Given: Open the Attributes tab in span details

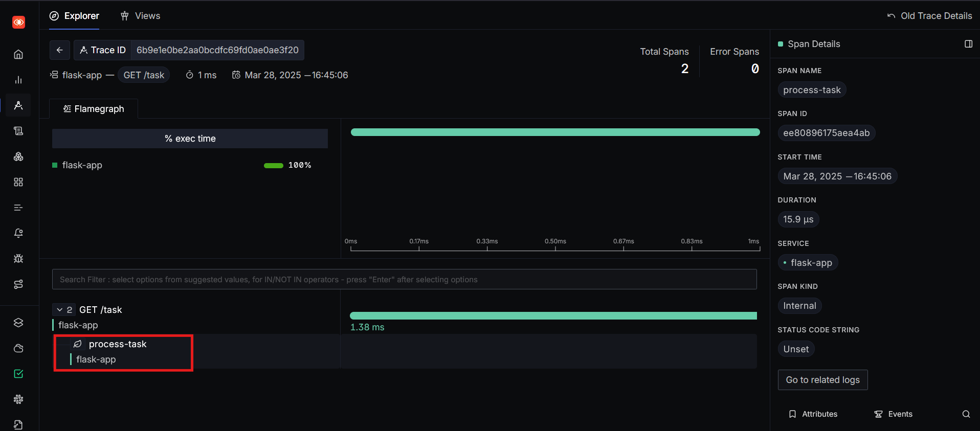Looking at the screenshot, I should coord(813,414).
